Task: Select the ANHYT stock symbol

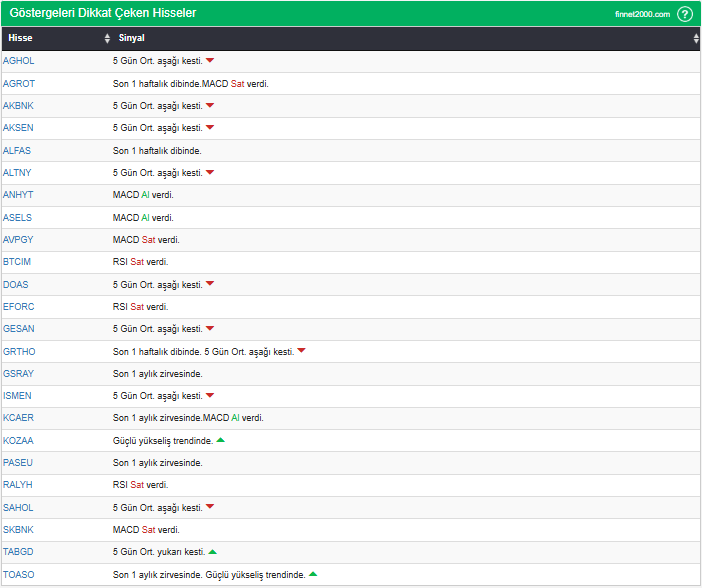Action: click(18, 195)
